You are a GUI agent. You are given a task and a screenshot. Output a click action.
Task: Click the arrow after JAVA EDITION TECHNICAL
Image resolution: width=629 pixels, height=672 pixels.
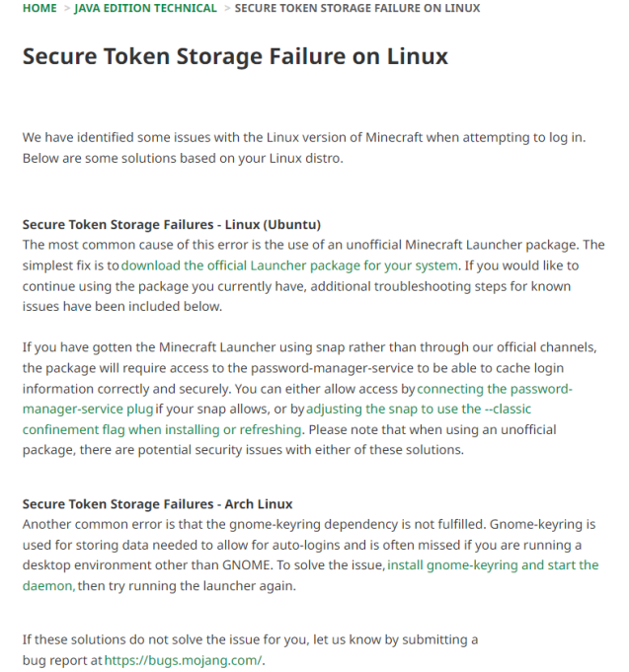pyautogui.click(x=226, y=8)
